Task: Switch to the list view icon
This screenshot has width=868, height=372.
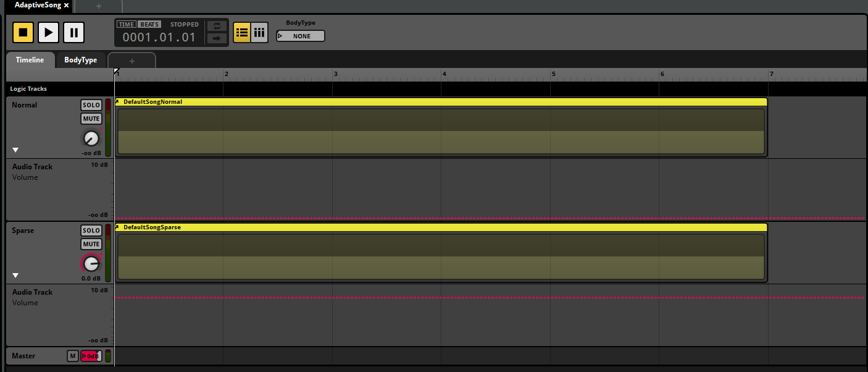Action: [x=242, y=33]
